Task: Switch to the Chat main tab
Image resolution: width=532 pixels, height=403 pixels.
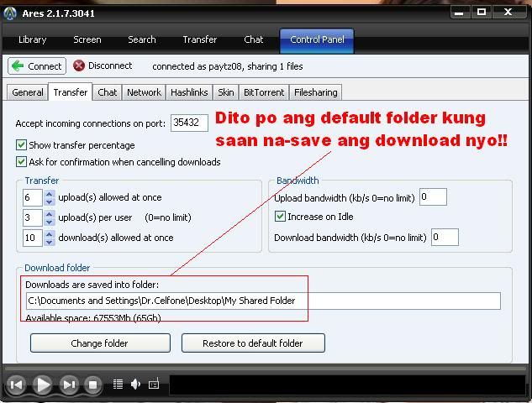Action: tap(254, 39)
